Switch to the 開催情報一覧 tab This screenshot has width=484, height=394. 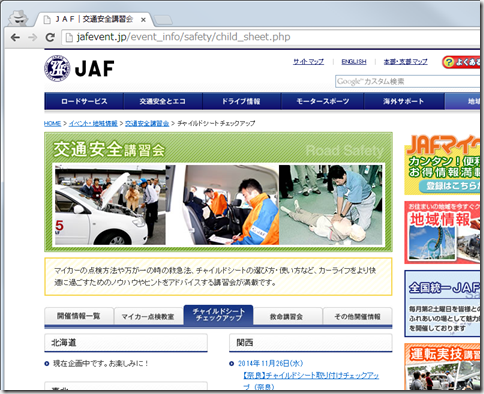pos(79,316)
